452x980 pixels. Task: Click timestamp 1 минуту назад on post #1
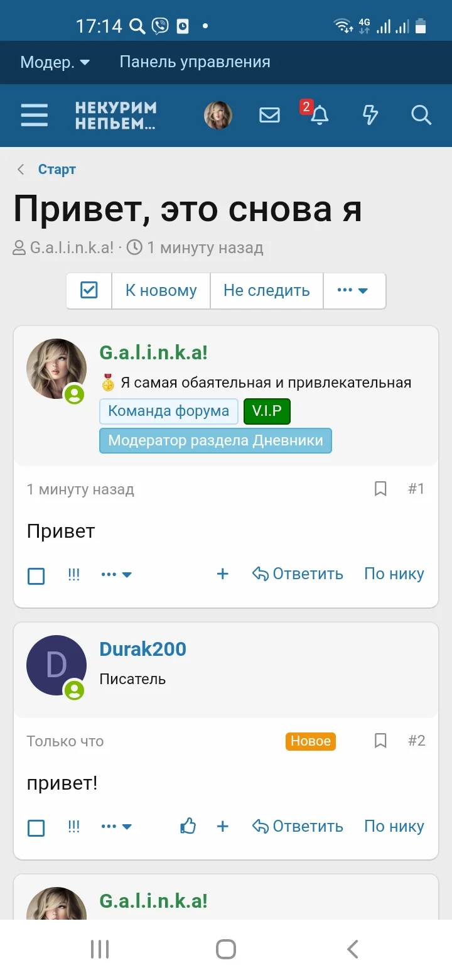click(80, 489)
